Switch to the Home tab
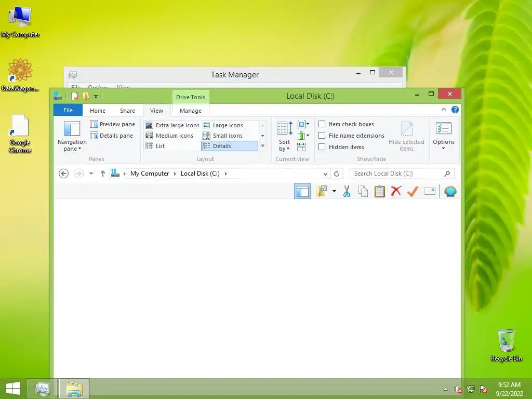Image resolution: width=532 pixels, height=399 pixels. (98, 111)
